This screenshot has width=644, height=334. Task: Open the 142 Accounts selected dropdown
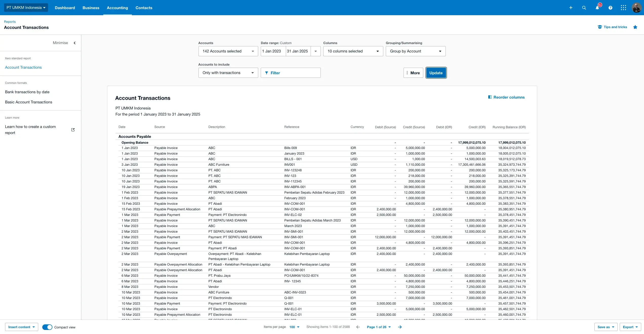[x=228, y=51]
